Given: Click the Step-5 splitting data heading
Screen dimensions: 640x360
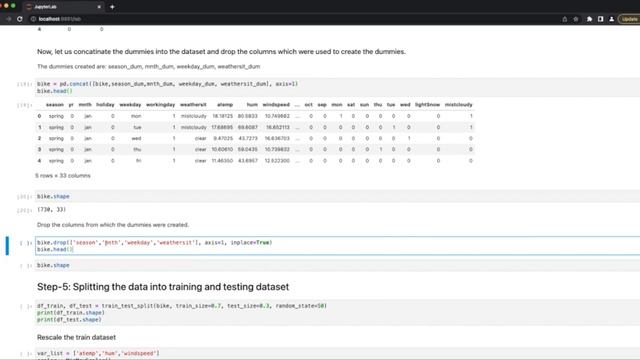Looking at the screenshot, I should [x=163, y=287].
